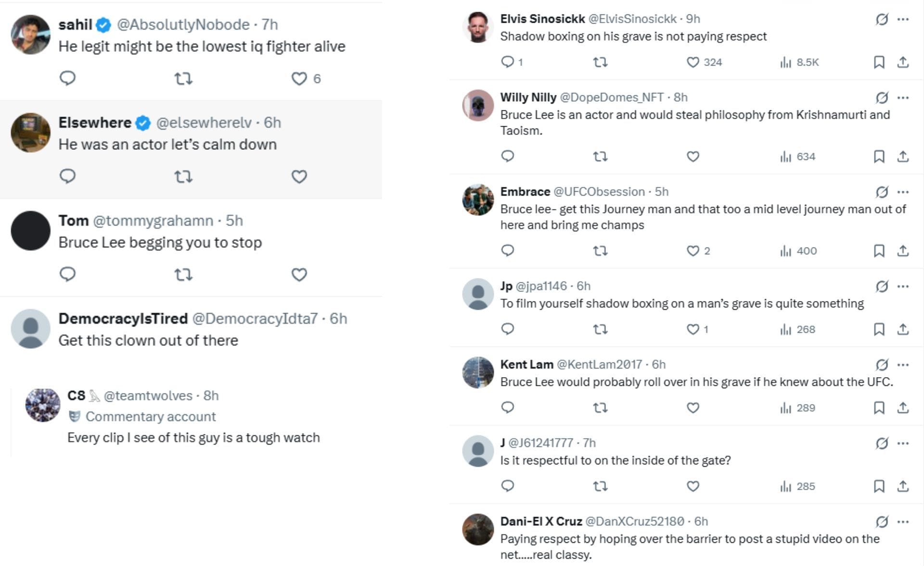Repost Tom's 'Bruce Lee begging you' tweet
Viewport: 924px width, 578px height.
coord(183,275)
